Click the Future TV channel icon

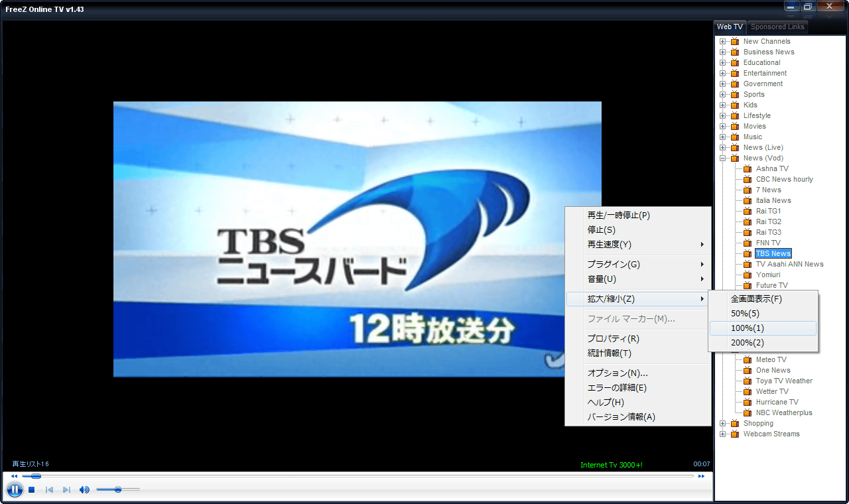(748, 285)
